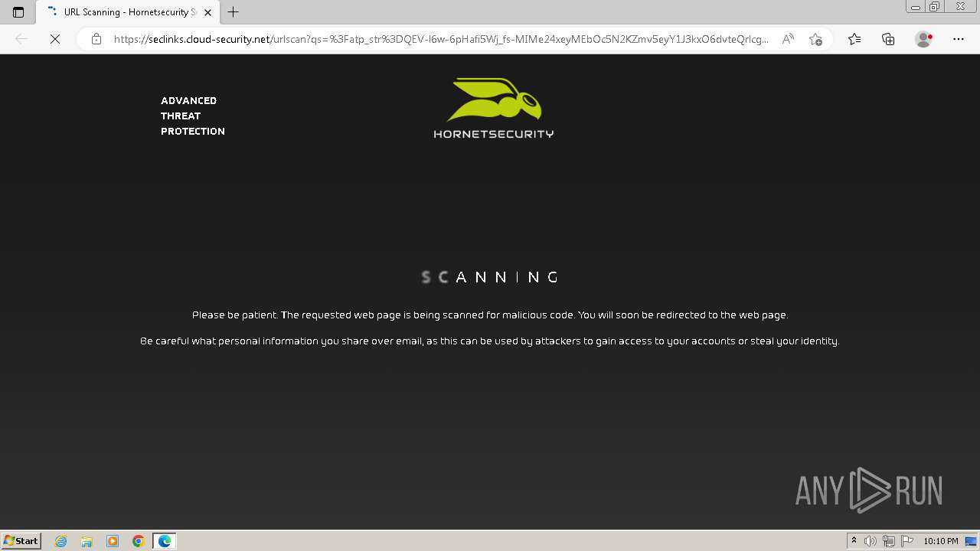
Task: Launch Google Chrome from taskbar
Action: (139, 541)
